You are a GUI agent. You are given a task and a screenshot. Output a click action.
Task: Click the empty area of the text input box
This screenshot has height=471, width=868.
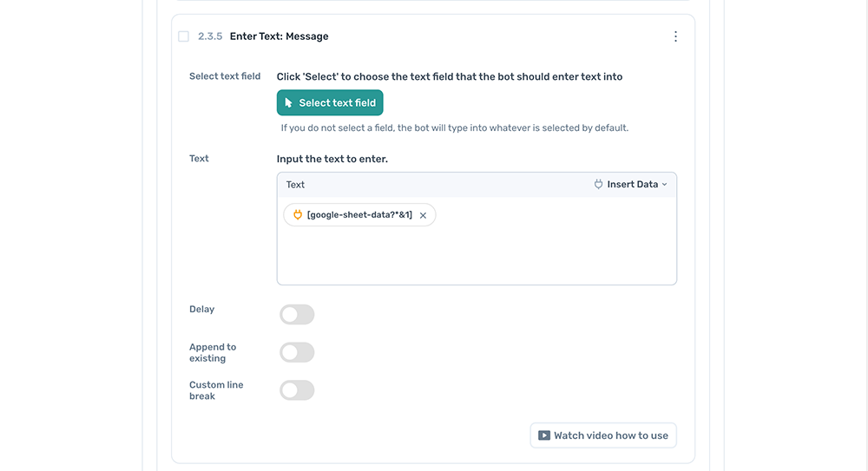476,256
